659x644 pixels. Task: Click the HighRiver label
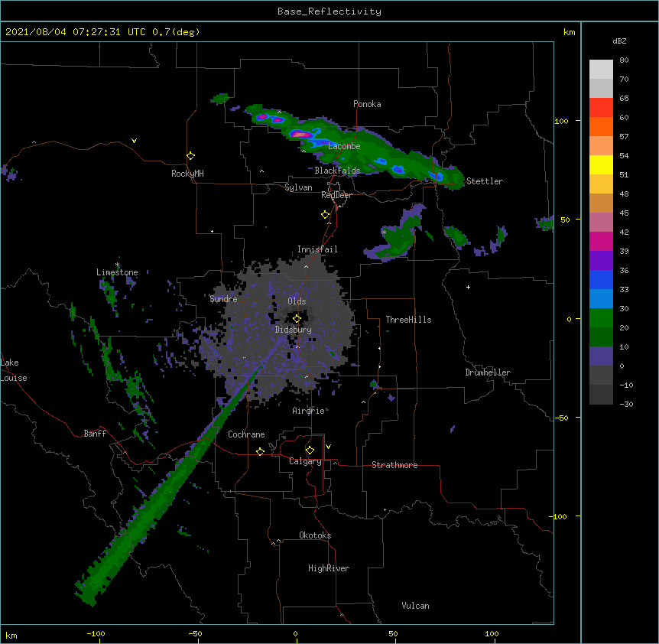(329, 568)
